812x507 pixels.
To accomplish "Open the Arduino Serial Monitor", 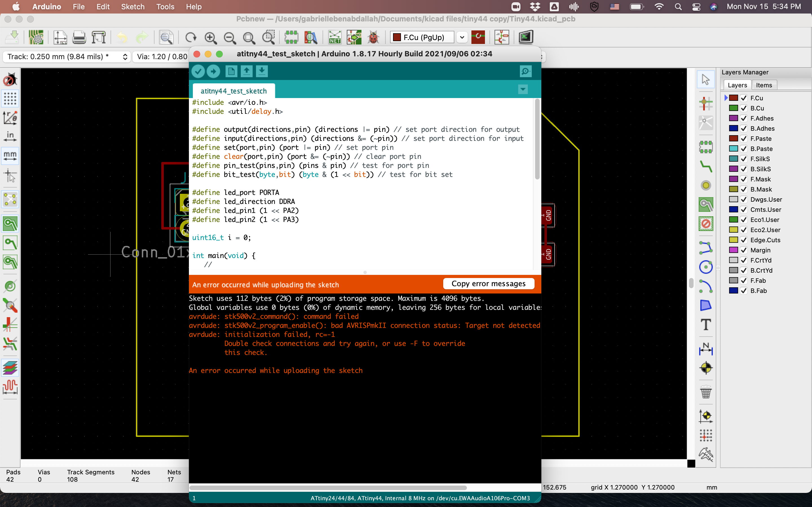I will pos(526,71).
